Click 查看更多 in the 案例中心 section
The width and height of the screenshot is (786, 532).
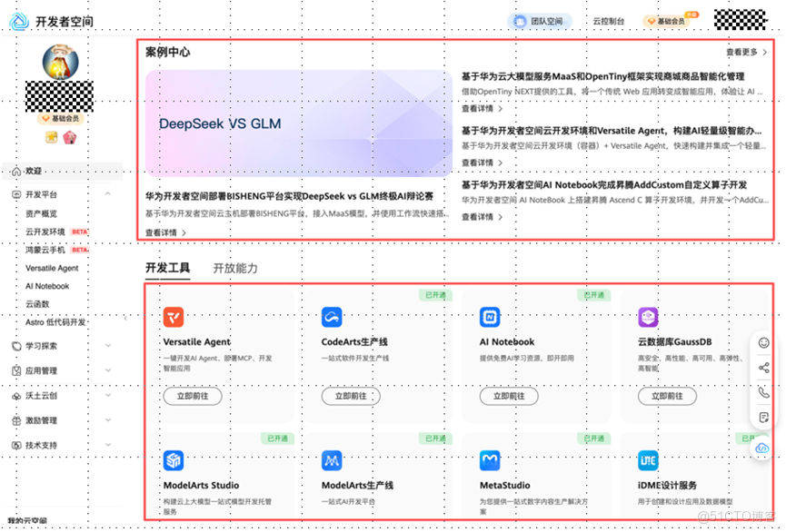point(740,53)
